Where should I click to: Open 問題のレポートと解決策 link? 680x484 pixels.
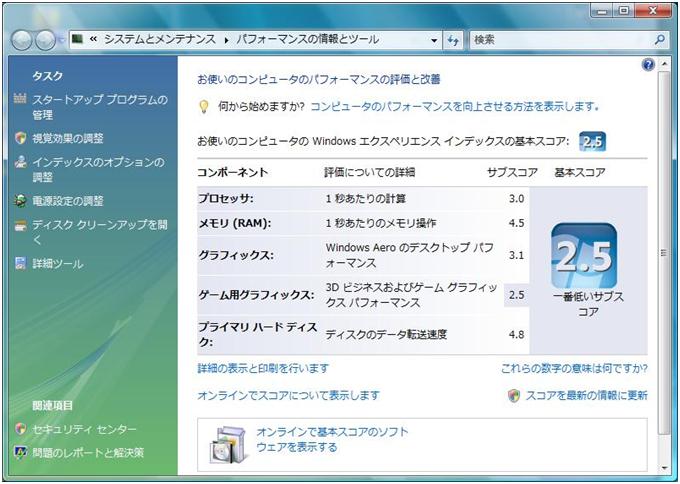[x=88, y=453]
